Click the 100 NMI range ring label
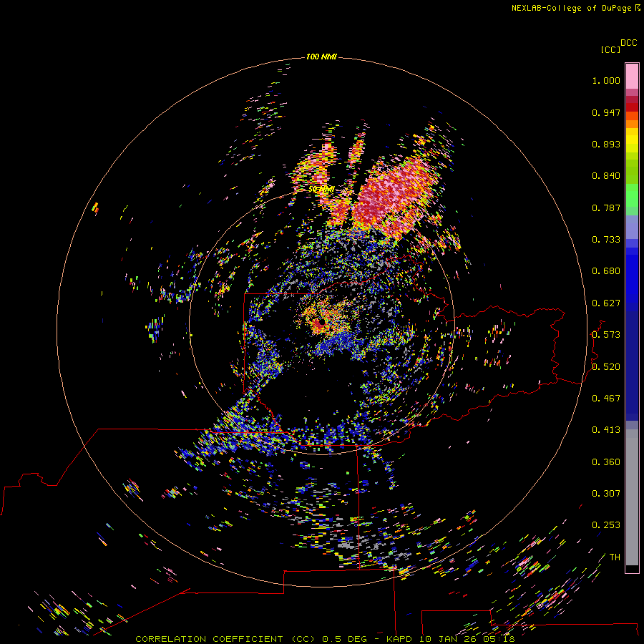The height and width of the screenshot is (644, 644). click(x=321, y=57)
